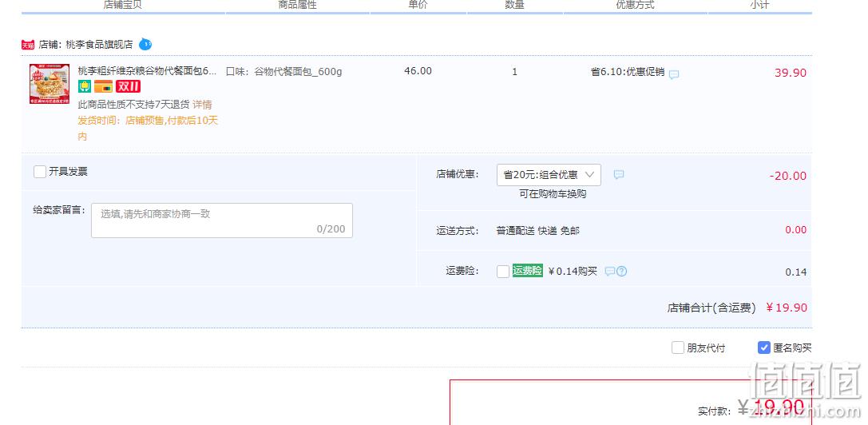
Task: Click the 普通配送 快递 免邮 shipping text
Action: tap(538, 231)
